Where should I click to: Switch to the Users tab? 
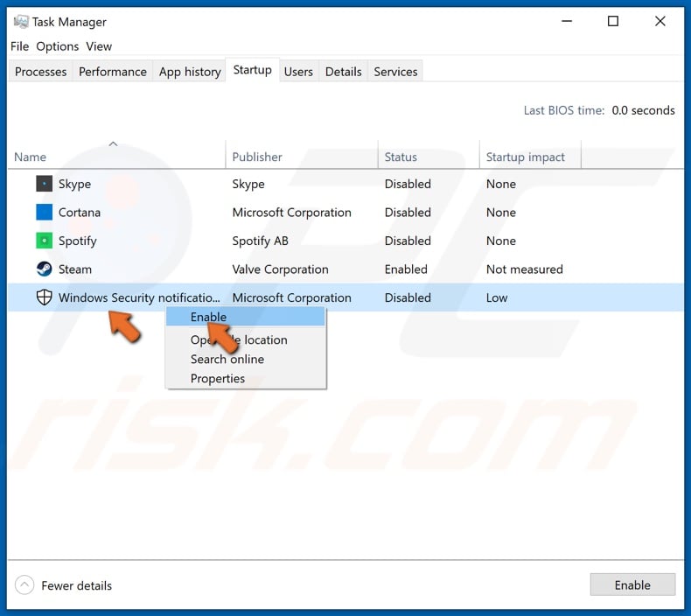click(298, 72)
